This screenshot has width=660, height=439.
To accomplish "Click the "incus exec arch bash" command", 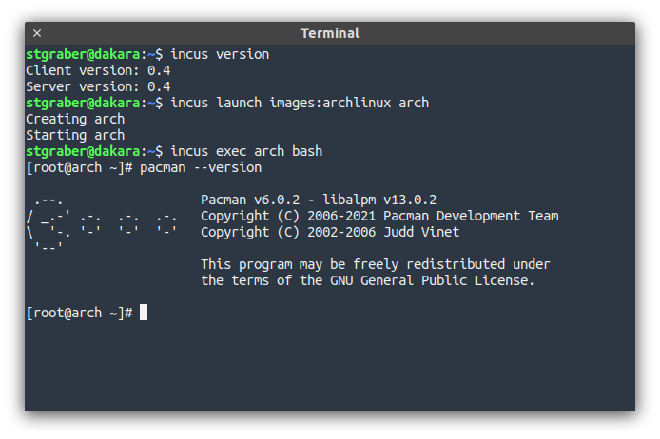I will click(247, 151).
